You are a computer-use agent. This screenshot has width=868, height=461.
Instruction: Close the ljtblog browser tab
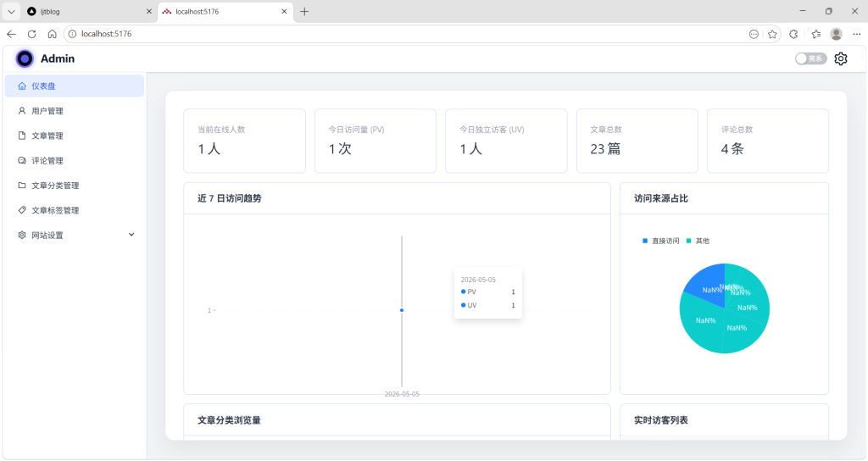pyautogui.click(x=149, y=11)
